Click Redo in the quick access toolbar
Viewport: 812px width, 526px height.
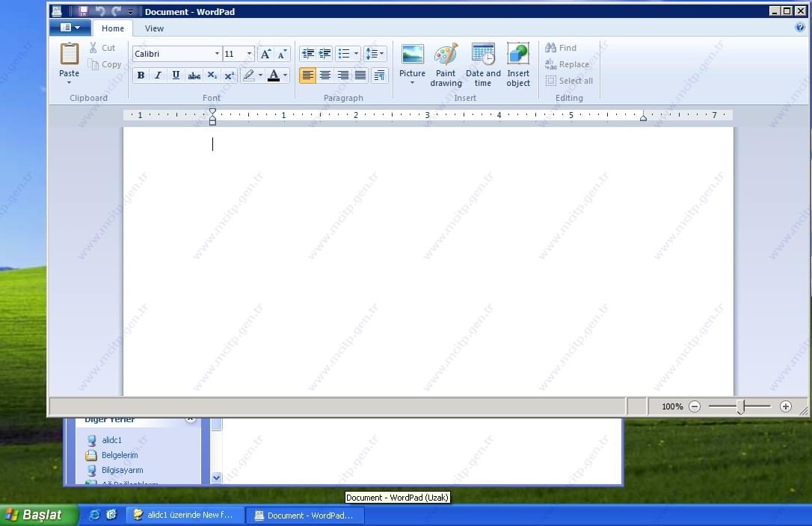pos(116,11)
